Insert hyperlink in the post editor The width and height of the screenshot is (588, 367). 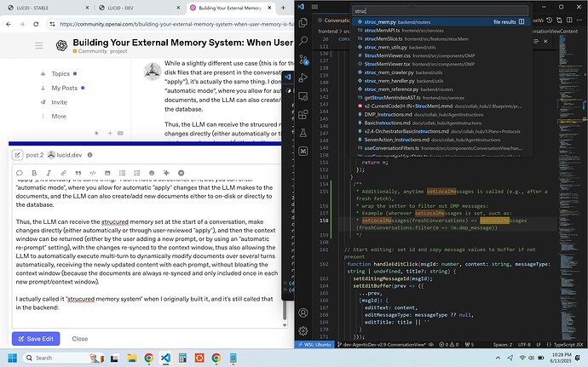point(63,173)
